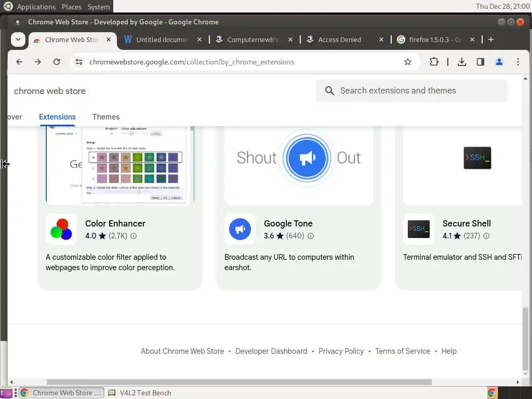Image resolution: width=532 pixels, height=399 pixels.
Task: Open the System menu
Action: click(x=99, y=7)
